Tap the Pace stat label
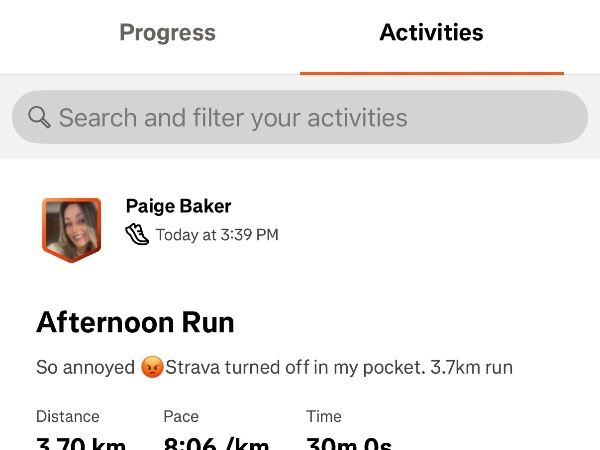The height and width of the screenshot is (450, 600). (181, 416)
